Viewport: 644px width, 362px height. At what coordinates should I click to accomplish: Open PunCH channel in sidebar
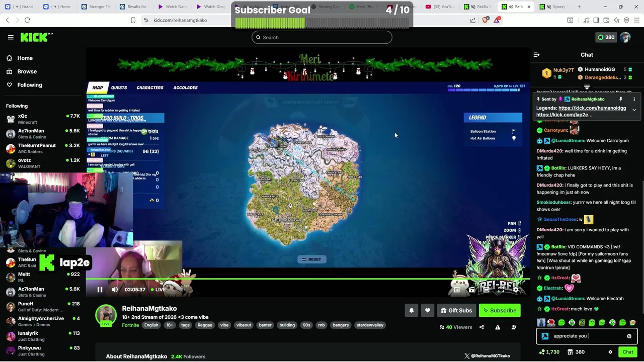(43, 307)
